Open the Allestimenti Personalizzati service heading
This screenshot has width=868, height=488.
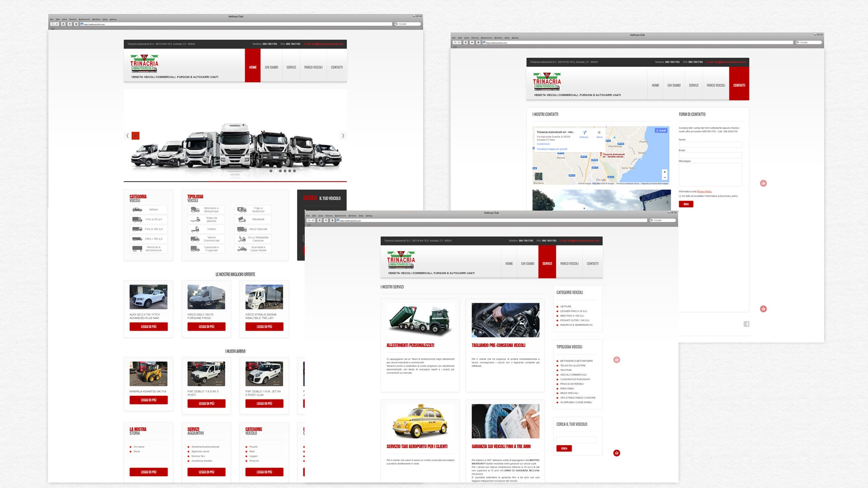pyautogui.click(x=410, y=345)
